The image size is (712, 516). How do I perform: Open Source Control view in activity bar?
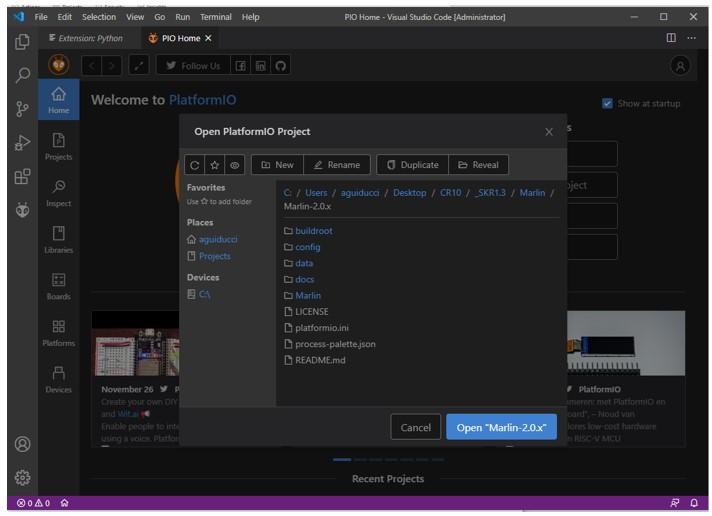(x=22, y=109)
